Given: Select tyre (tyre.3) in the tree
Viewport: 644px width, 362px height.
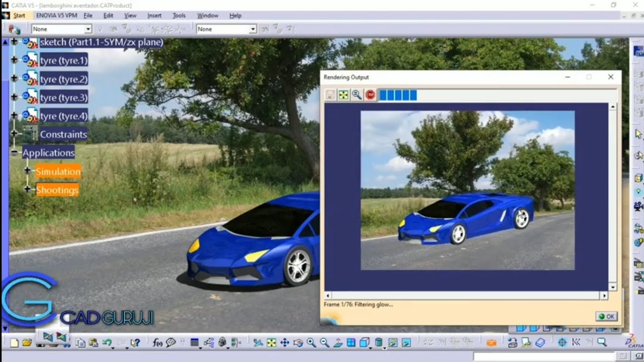Looking at the screenshot, I should pos(63,98).
